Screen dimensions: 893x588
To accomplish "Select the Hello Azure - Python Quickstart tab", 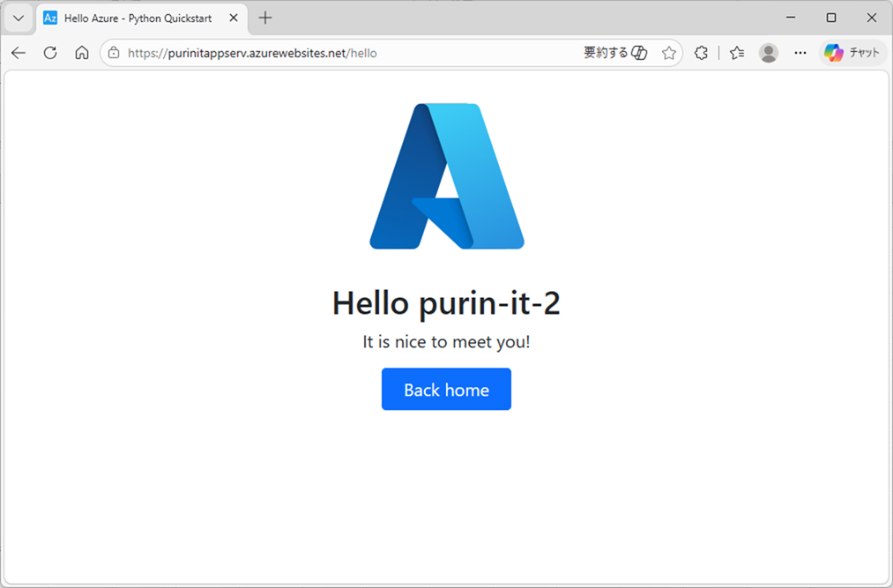I will click(137, 18).
